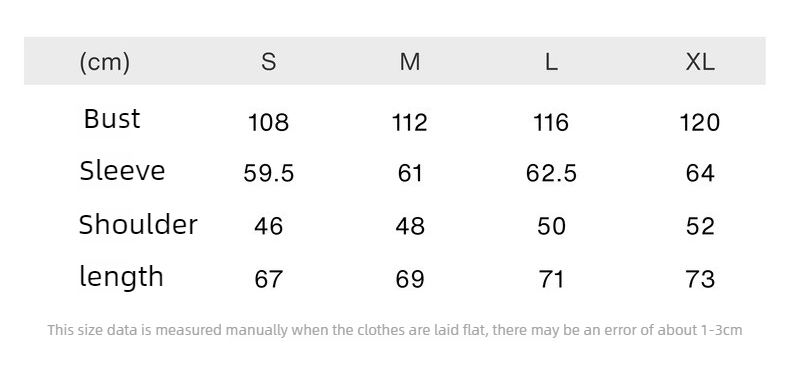Click the Sleeve row label
The image size is (790, 387).
point(122,170)
